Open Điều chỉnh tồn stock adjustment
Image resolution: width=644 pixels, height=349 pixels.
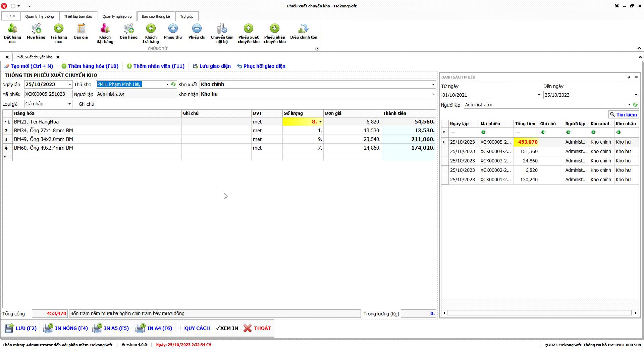304,32
